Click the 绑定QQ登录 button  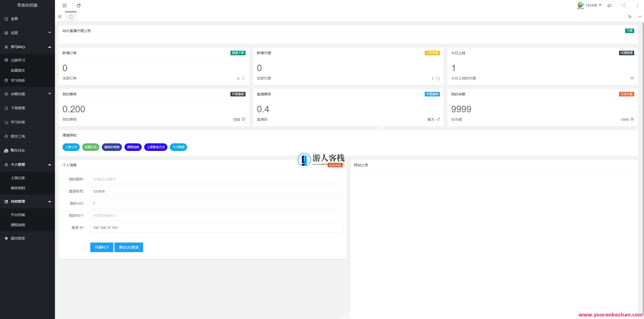tap(129, 247)
